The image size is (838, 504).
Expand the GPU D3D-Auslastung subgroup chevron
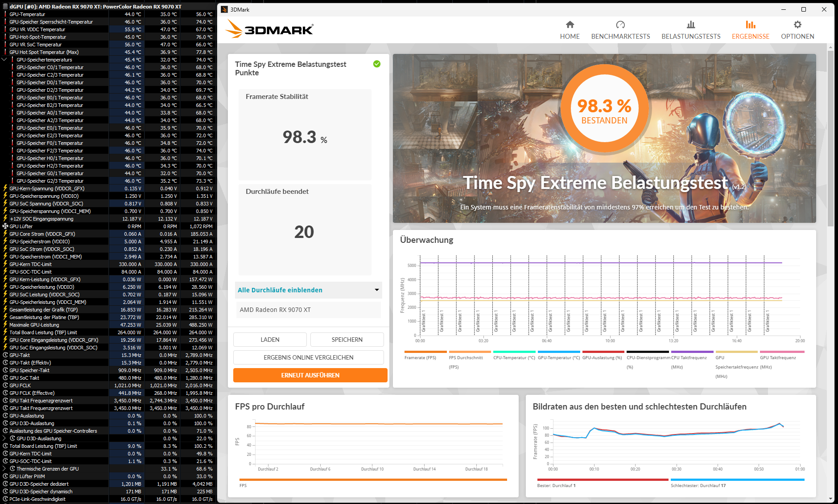[4, 438]
